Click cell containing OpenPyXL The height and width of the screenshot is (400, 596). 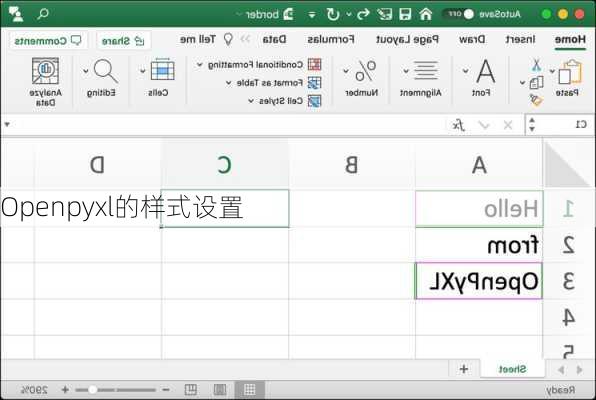479,281
